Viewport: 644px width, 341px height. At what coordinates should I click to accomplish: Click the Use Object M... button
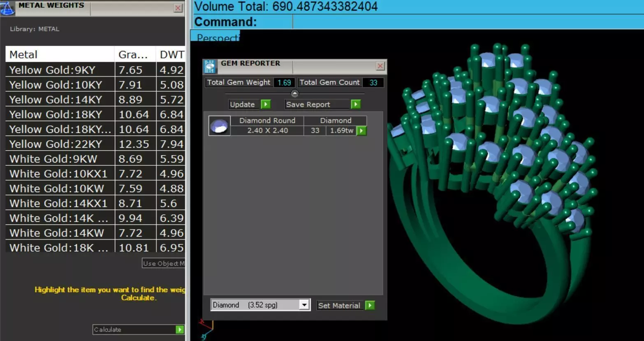point(163,263)
